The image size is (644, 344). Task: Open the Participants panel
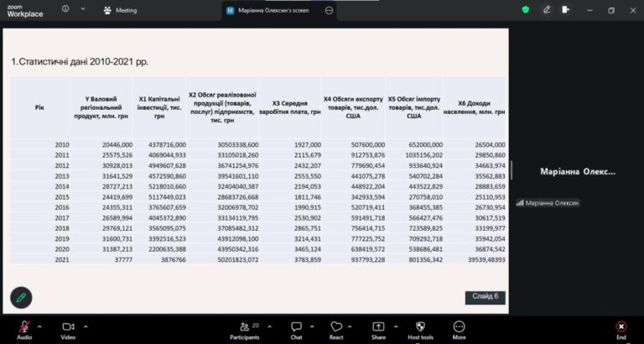coord(245,330)
